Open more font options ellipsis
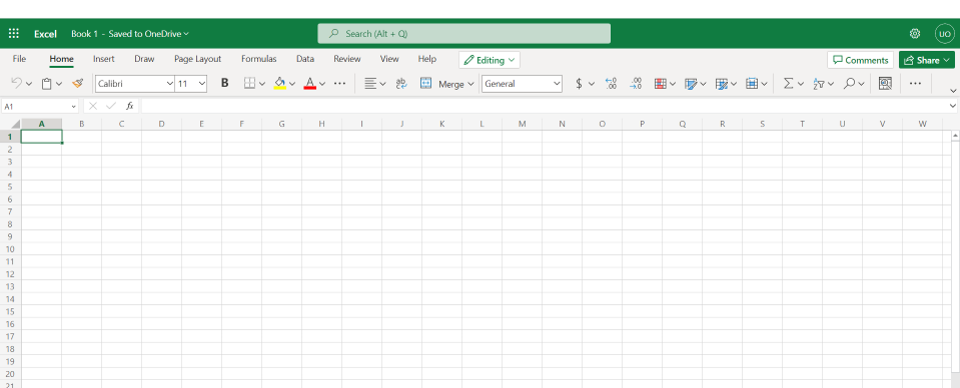Screen dimensions: 960x388 click(x=340, y=84)
